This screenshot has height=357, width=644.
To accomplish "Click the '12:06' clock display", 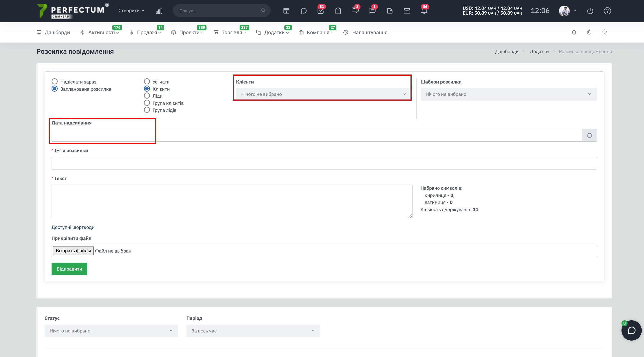I will (x=540, y=11).
